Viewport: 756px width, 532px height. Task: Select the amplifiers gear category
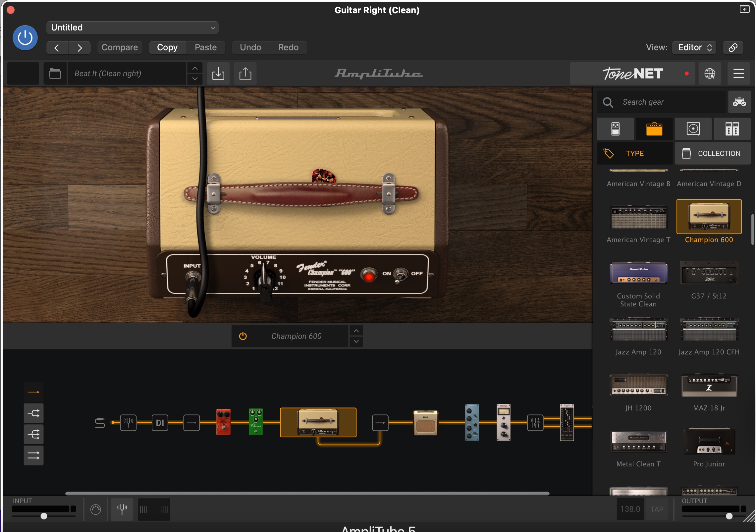pos(654,129)
